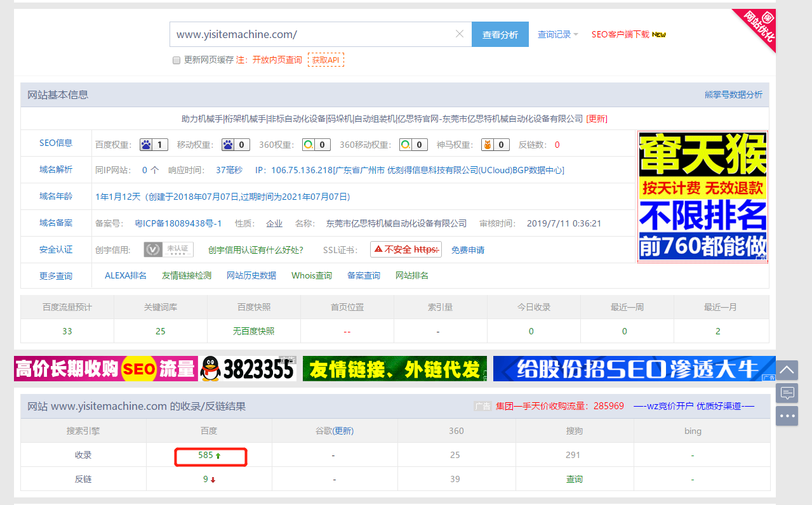
Task: Click the 开放内页查询 link
Action: click(277, 60)
